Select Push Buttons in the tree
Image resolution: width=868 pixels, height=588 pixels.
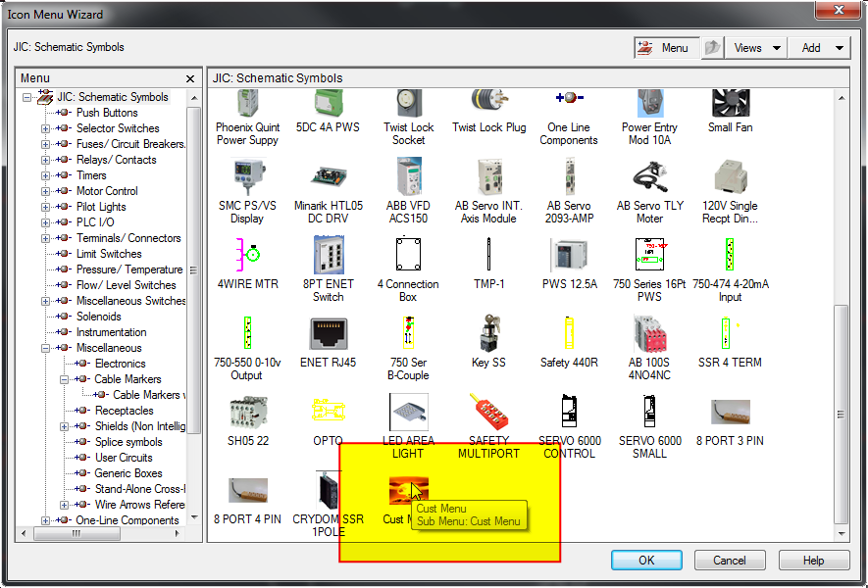(107, 113)
